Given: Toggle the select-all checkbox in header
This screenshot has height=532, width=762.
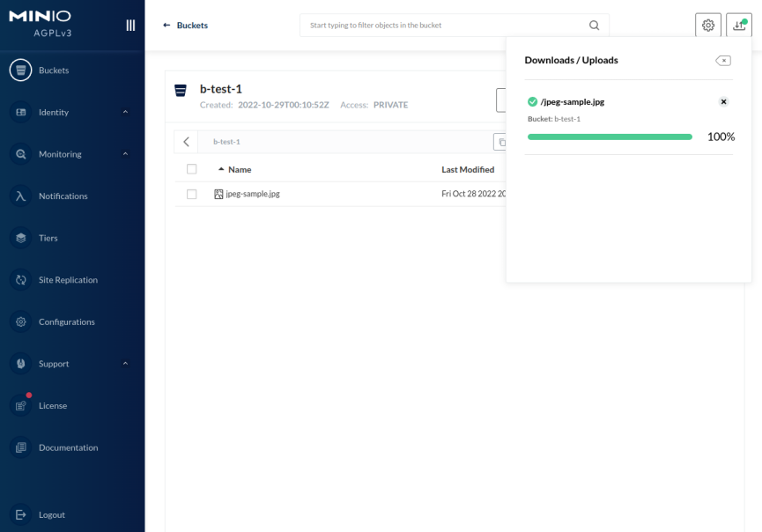Looking at the screenshot, I should click(191, 169).
